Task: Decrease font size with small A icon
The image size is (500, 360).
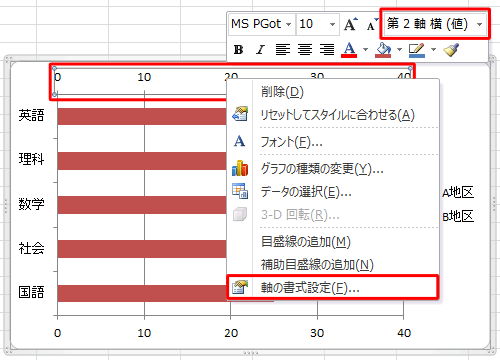Action: coord(372,24)
